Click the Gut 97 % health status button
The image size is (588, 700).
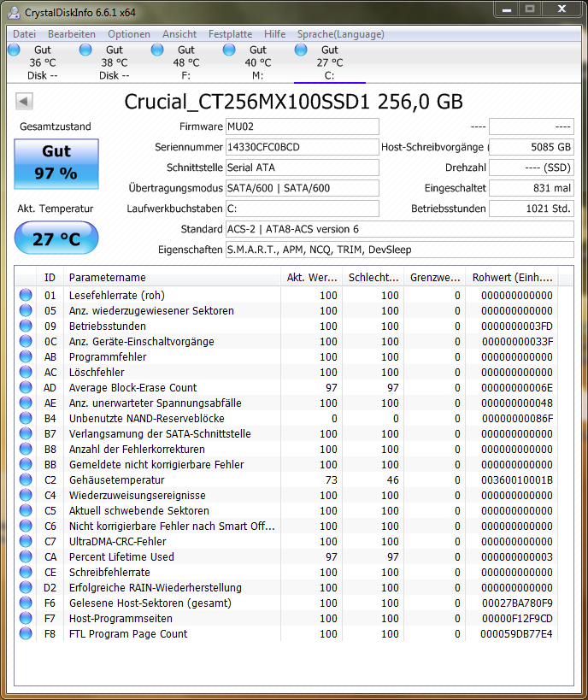tap(56, 163)
